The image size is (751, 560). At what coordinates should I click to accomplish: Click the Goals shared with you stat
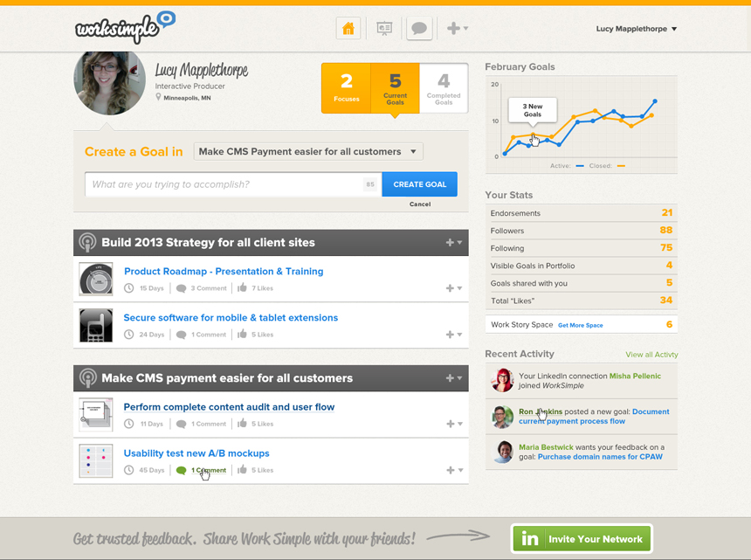tap(582, 283)
